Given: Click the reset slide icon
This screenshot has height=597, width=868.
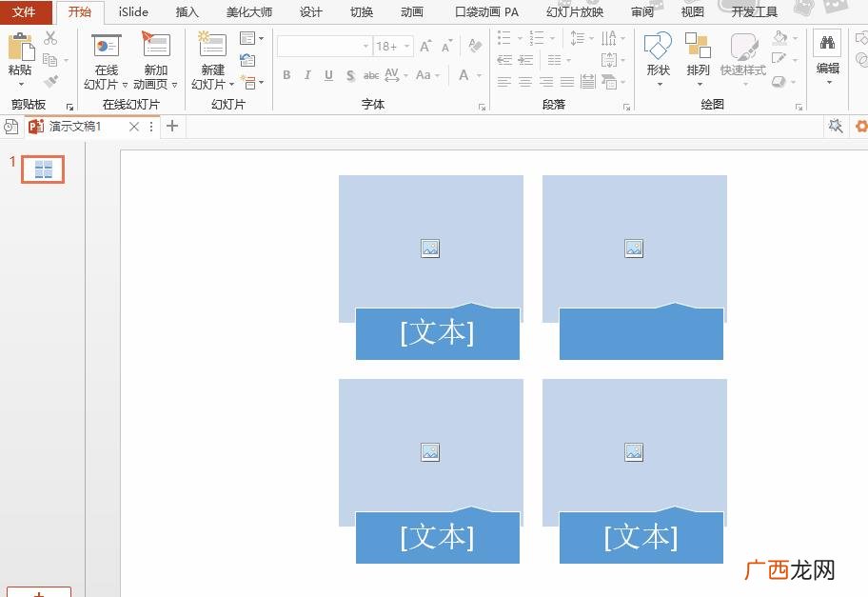Looking at the screenshot, I should pos(247,60).
